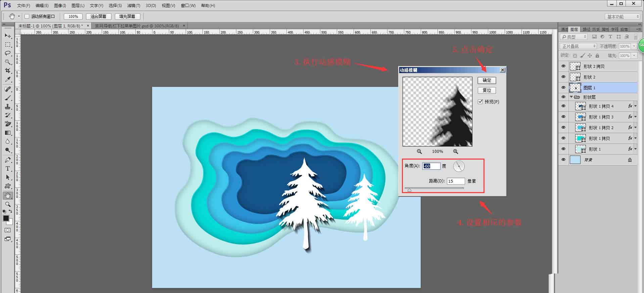Switch to the 未标题-1 document tab
Viewport: 644px width, 293px height.
pyautogui.click(x=50, y=26)
